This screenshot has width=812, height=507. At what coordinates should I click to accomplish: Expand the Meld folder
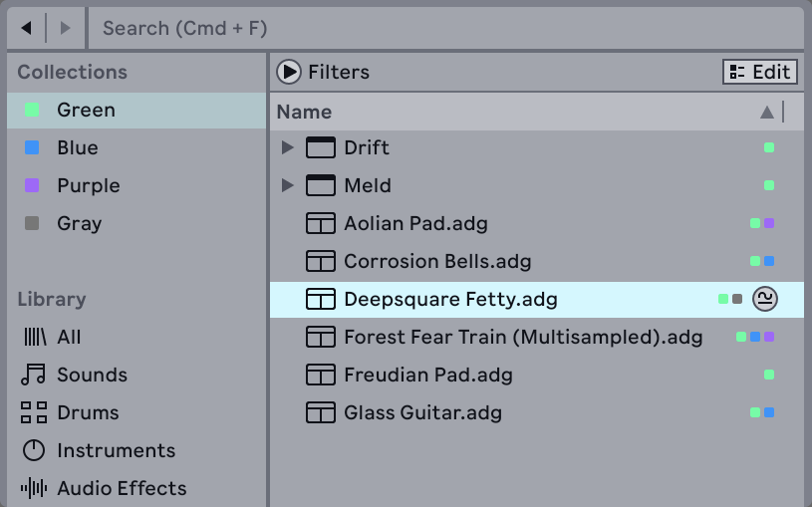click(x=287, y=185)
